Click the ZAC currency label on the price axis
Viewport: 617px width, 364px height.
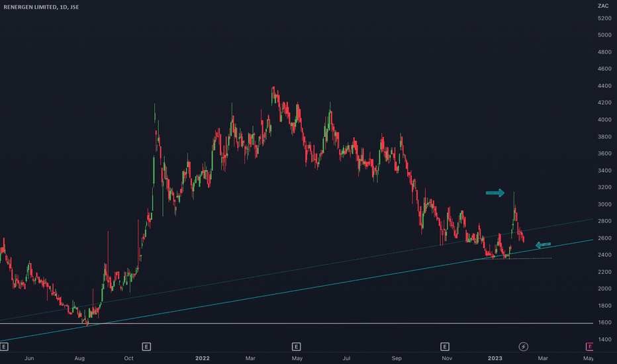pyautogui.click(x=603, y=6)
